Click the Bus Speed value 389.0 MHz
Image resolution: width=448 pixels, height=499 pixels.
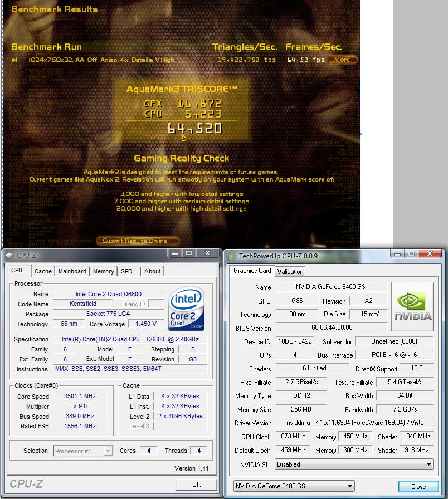point(80,416)
